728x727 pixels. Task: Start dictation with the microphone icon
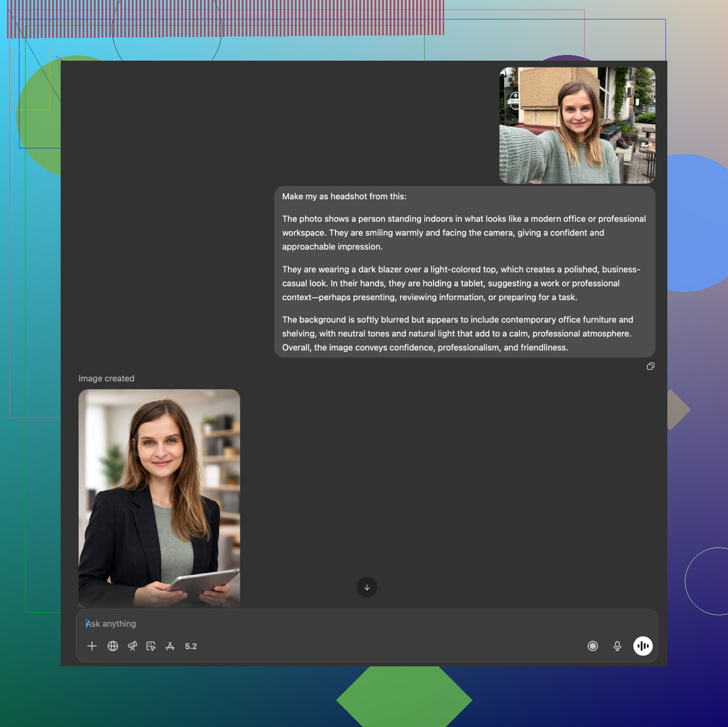617,646
